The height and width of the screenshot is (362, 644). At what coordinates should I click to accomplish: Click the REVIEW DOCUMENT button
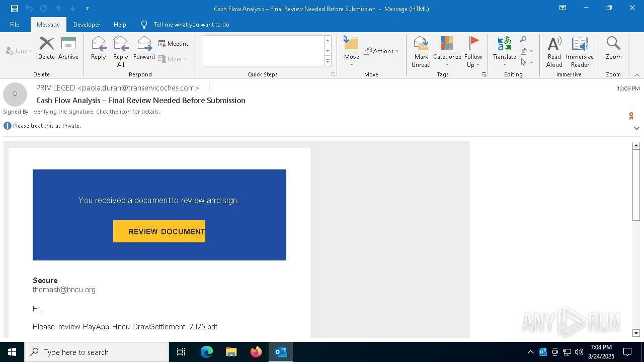(x=159, y=231)
